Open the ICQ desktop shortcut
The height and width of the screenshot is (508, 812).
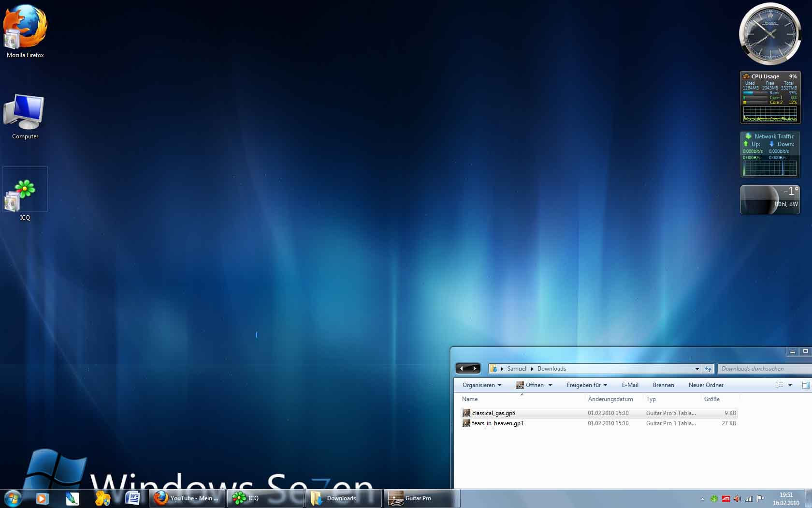coord(25,193)
